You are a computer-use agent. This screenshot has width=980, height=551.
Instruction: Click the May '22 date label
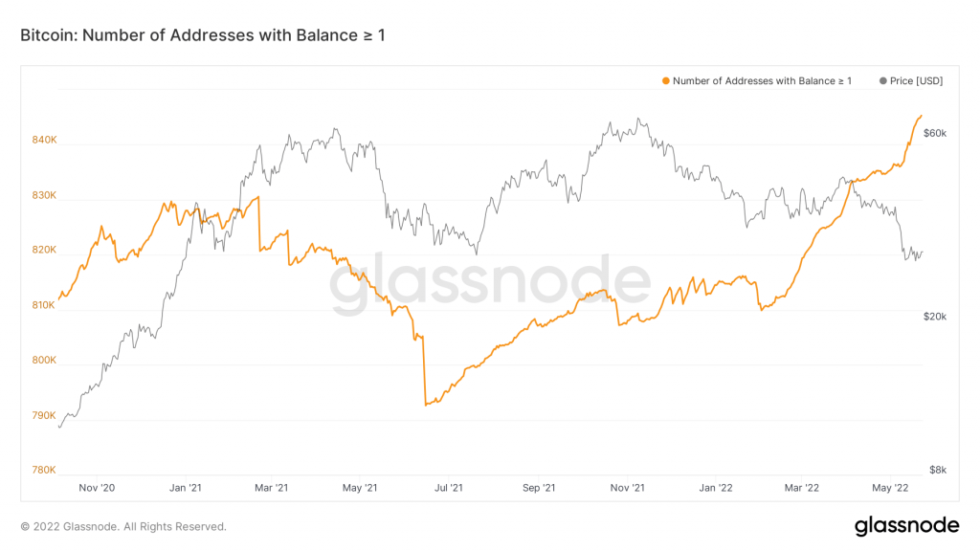[x=889, y=488]
